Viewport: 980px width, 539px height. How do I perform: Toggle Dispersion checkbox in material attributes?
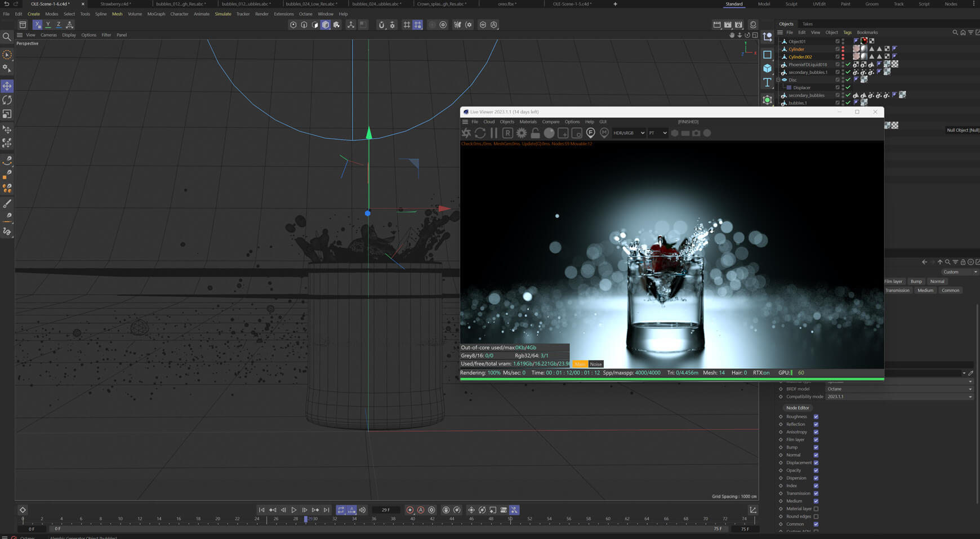click(816, 478)
